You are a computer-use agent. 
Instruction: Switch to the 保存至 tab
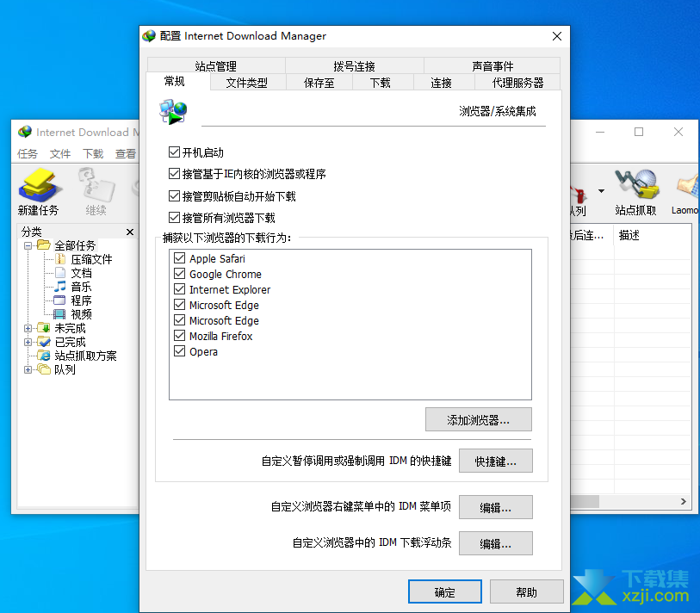[x=319, y=83]
